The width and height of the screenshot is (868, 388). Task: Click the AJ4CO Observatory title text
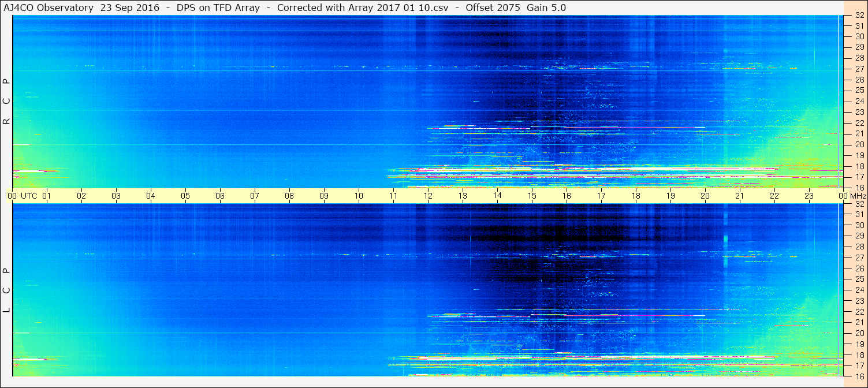pyautogui.click(x=49, y=8)
